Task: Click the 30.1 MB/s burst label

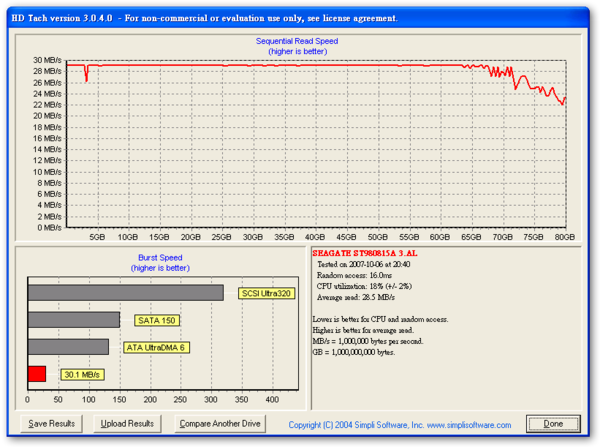Action: pyautogui.click(x=82, y=374)
